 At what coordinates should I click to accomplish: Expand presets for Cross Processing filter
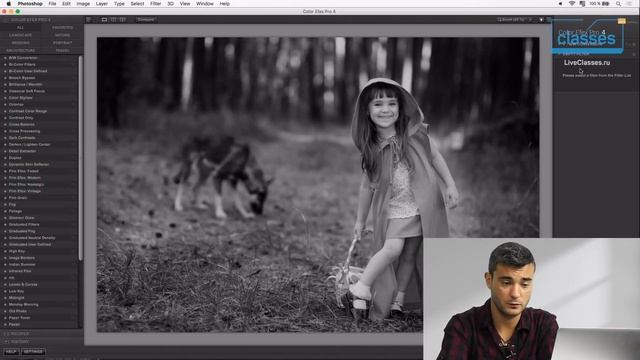[x=5, y=131]
